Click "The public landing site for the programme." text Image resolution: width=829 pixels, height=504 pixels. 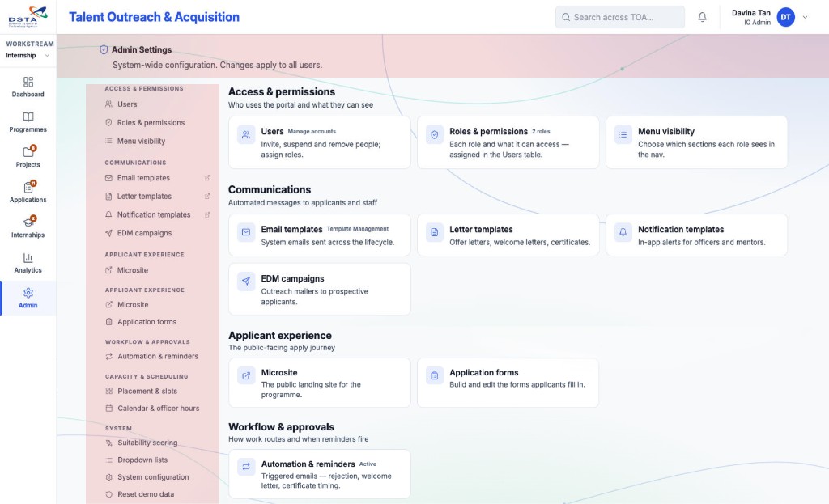(x=311, y=390)
